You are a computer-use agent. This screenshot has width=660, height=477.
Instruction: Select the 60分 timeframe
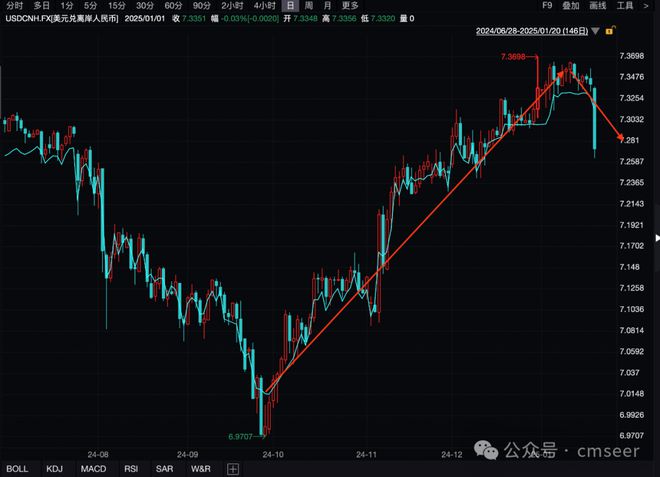pyautogui.click(x=173, y=5)
